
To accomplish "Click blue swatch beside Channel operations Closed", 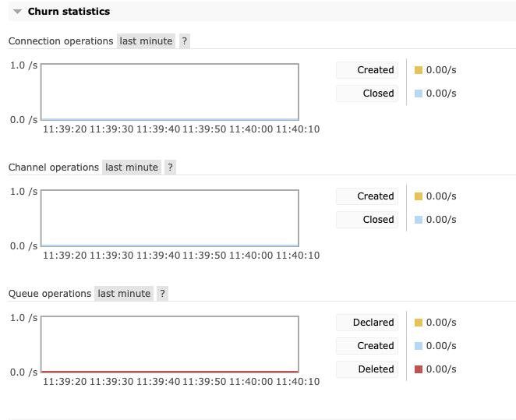I will [x=419, y=220].
